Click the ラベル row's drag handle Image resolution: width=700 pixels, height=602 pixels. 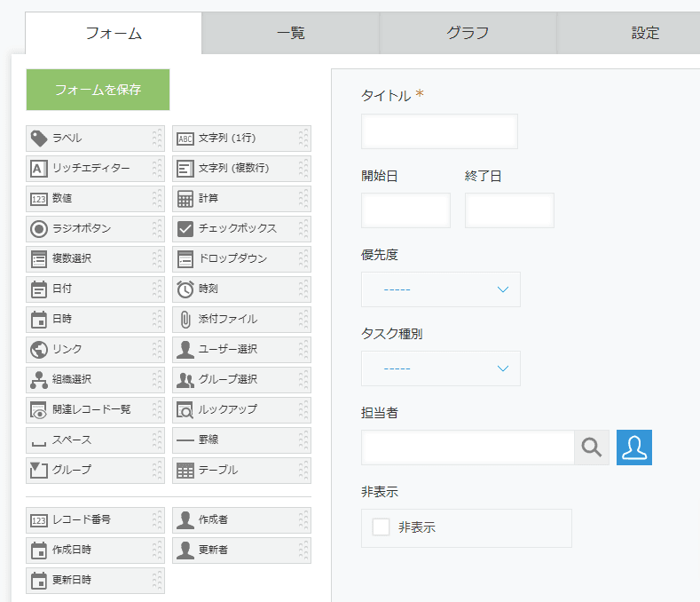click(157, 139)
